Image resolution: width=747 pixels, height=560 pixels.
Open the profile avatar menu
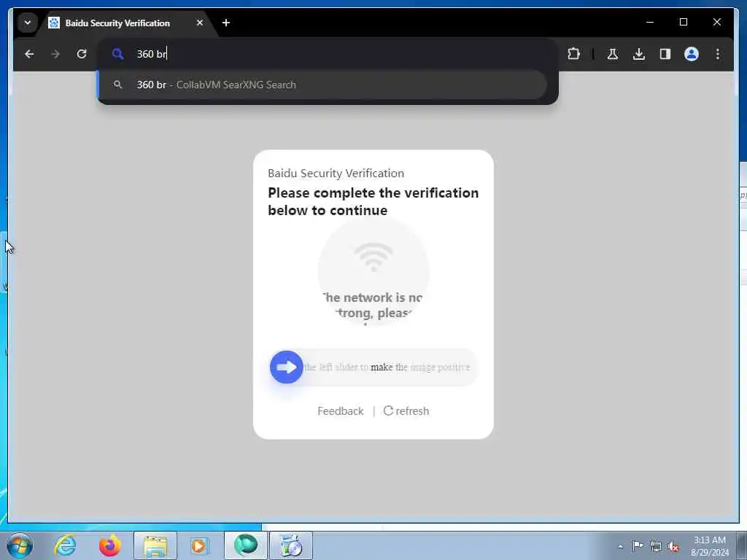[692, 54]
